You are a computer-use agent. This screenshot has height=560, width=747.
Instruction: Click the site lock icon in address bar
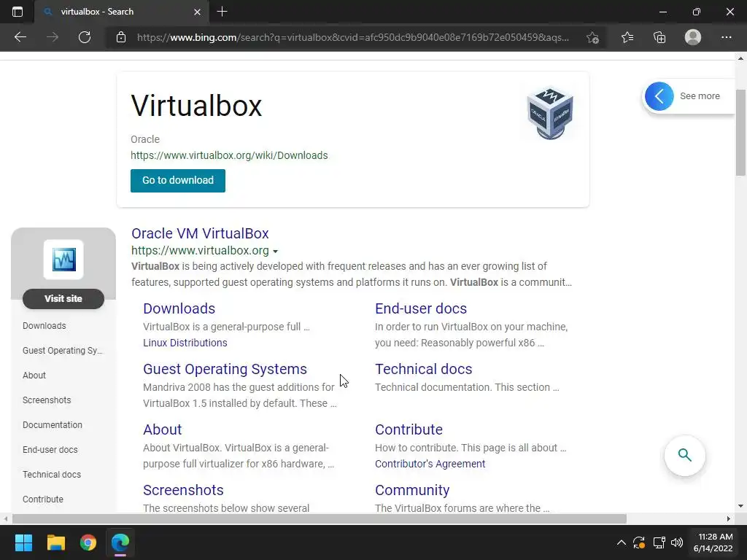pyautogui.click(x=121, y=37)
